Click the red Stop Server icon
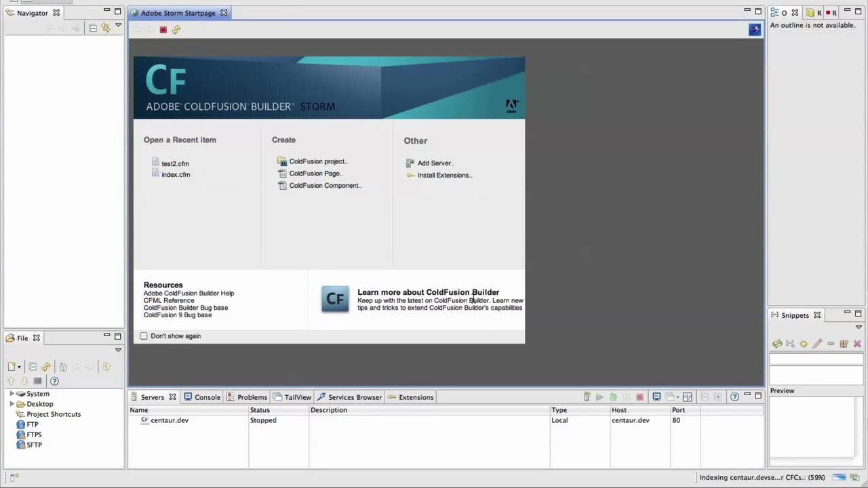 click(x=639, y=397)
